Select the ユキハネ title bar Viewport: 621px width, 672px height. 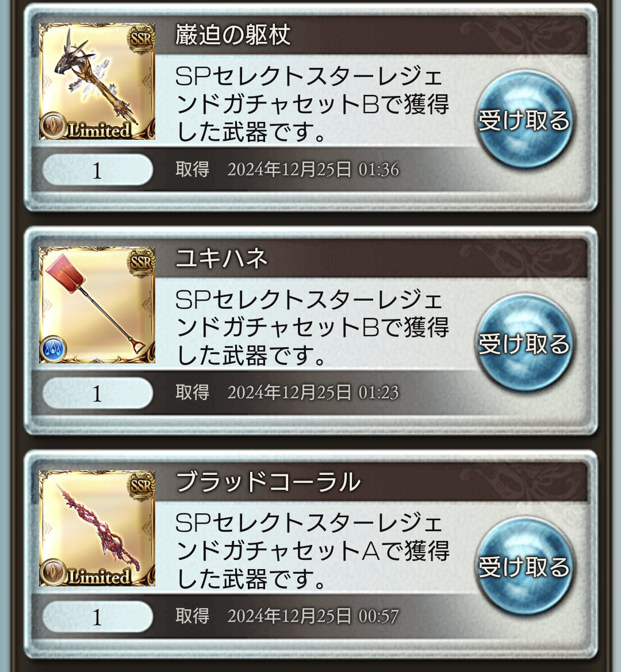click(x=371, y=259)
